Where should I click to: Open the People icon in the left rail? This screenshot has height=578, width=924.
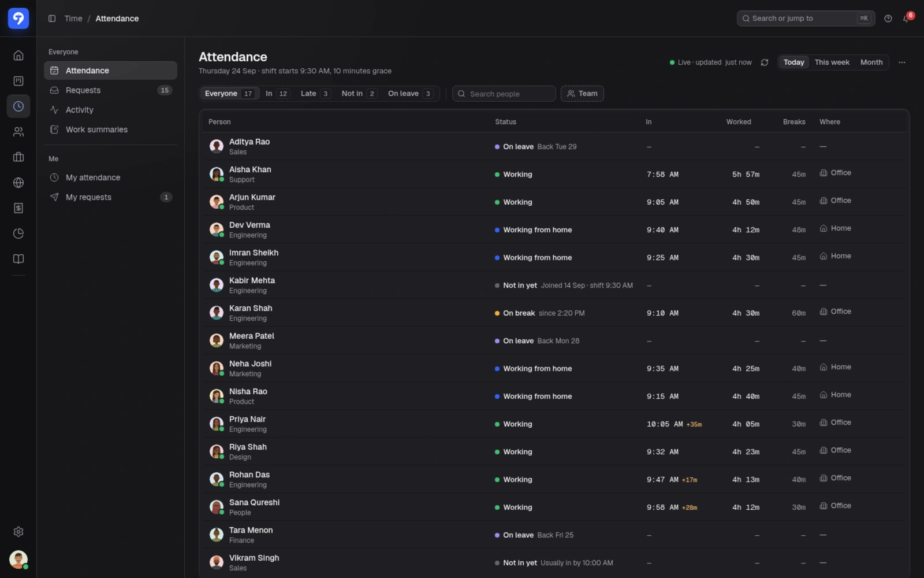click(x=18, y=132)
